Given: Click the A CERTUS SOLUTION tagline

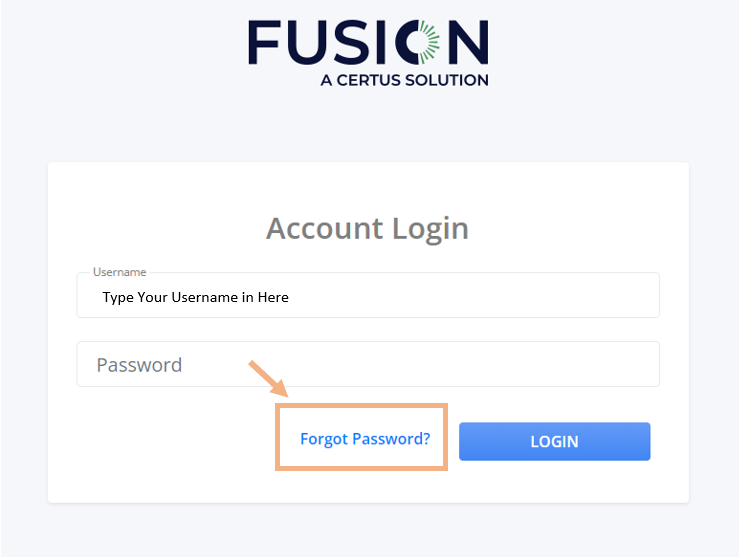Looking at the screenshot, I should coord(404,79).
